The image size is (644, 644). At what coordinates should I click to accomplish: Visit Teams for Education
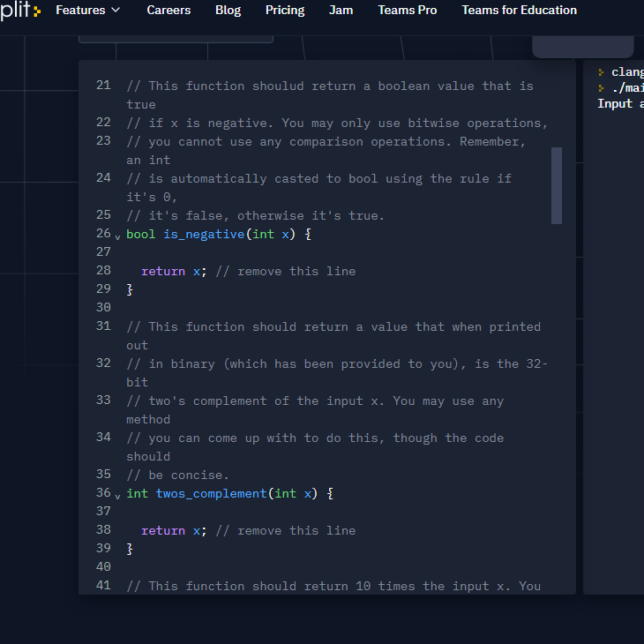point(519,11)
